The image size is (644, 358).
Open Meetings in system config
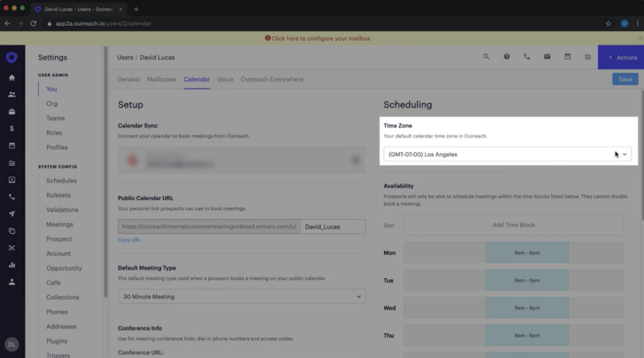(x=60, y=225)
